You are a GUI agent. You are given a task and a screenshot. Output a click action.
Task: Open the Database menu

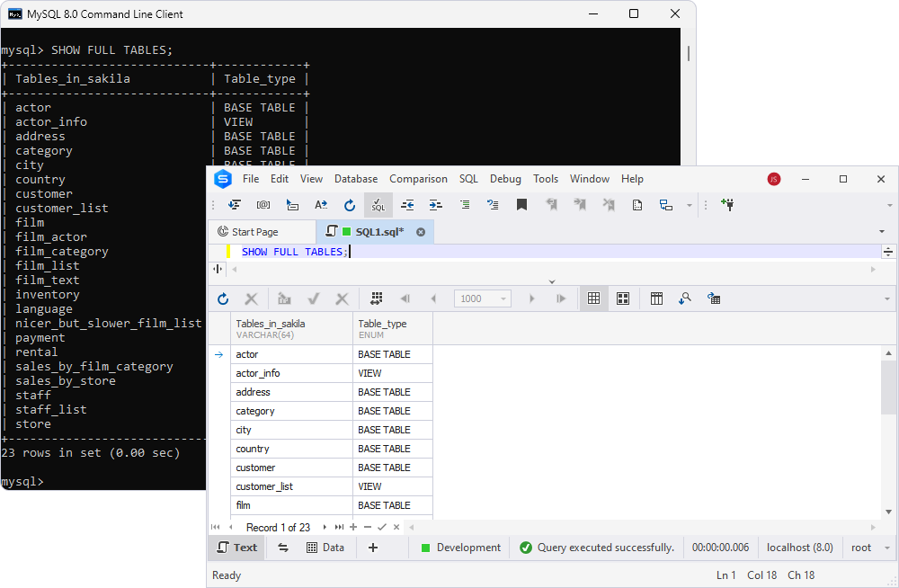pyautogui.click(x=356, y=179)
